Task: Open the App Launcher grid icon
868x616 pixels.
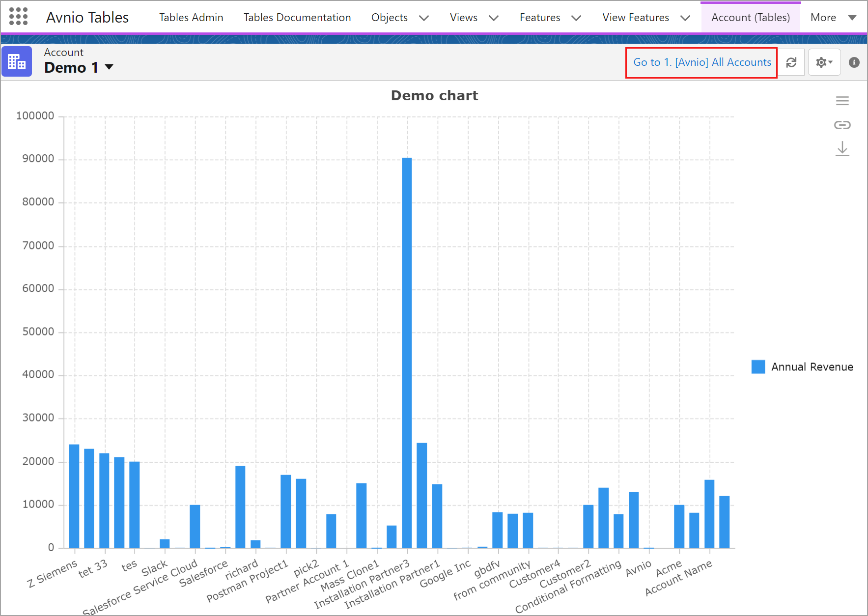Action: pyautogui.click(x=18, y=17)
